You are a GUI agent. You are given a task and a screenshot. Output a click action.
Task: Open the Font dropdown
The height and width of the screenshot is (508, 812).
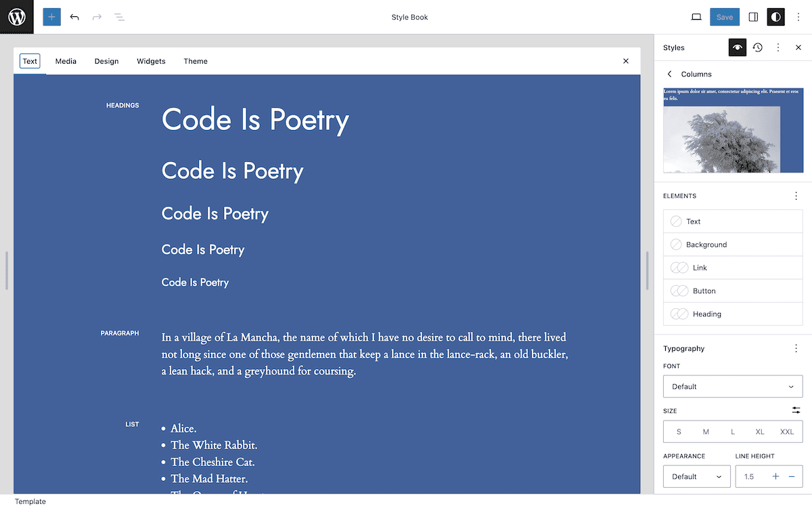coord(733,386)
